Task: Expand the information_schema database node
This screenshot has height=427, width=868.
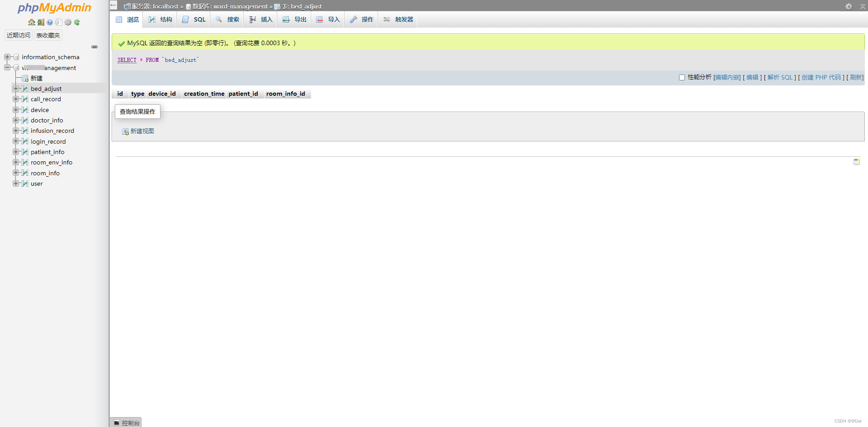Action: [x=7, y=57]
